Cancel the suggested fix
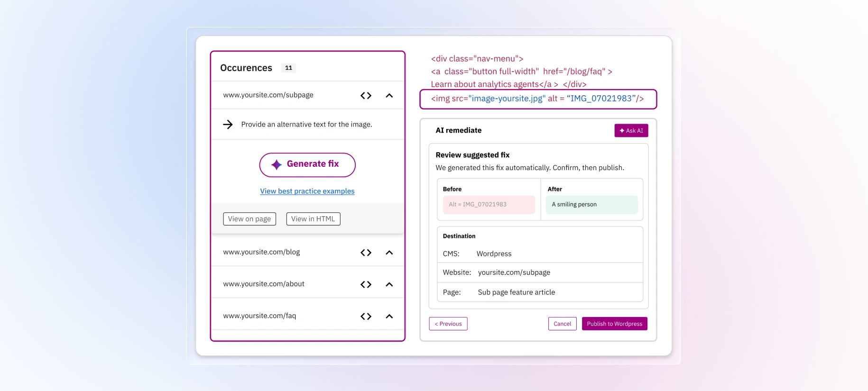This screenshot has height=391, width=868. [563, 324]
